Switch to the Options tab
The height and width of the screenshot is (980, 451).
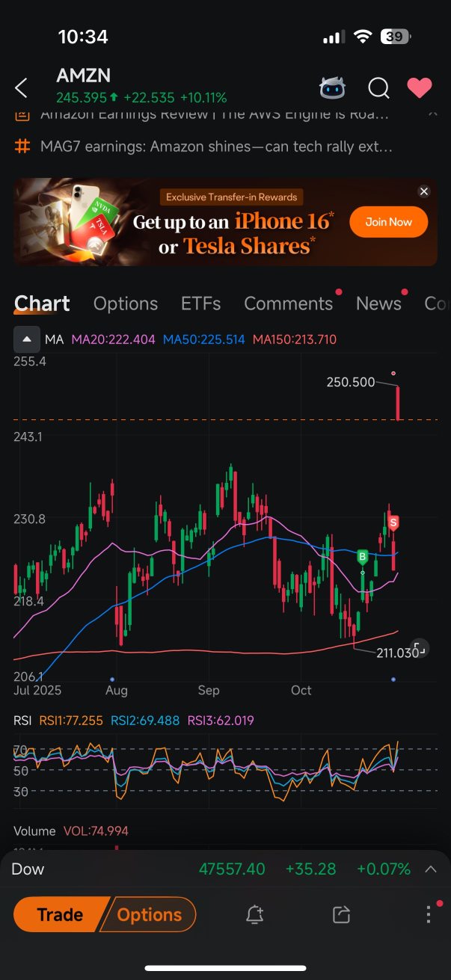[x=126, y=303]
